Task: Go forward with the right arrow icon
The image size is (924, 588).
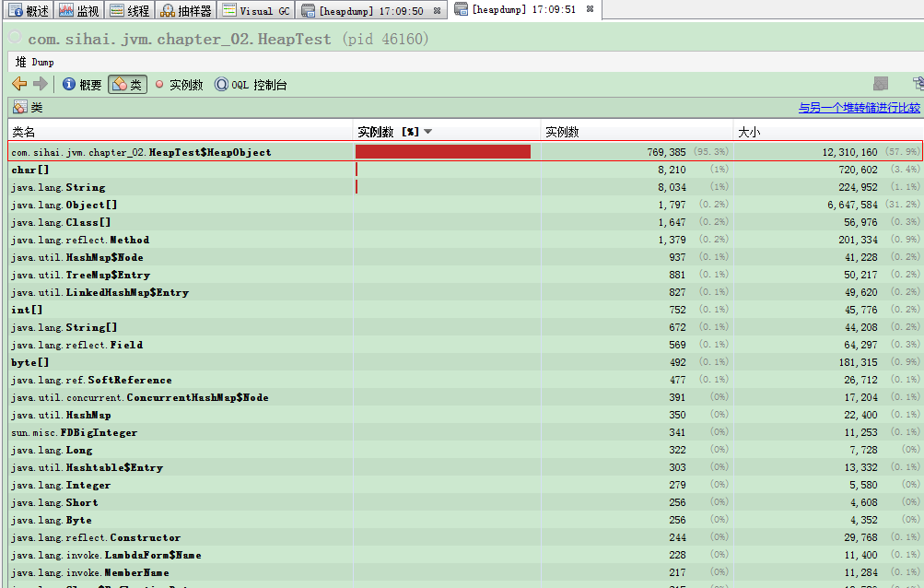Action: click(40, 84)
